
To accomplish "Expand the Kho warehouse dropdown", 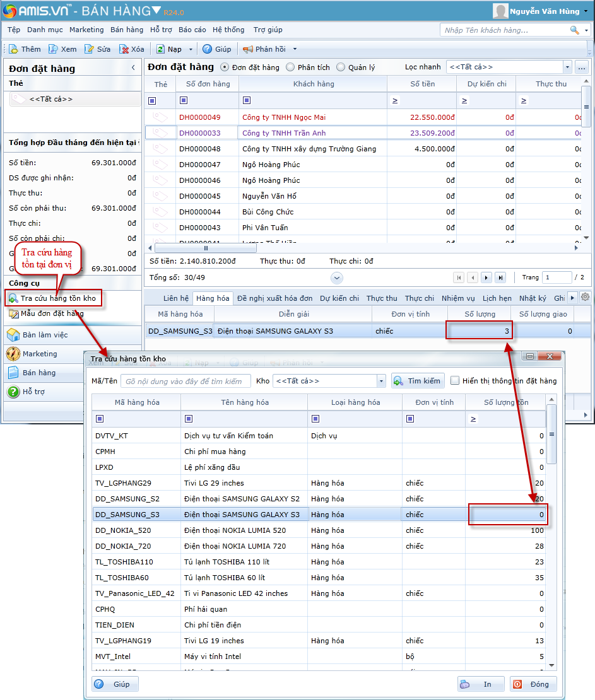I will tap(380, 381).
